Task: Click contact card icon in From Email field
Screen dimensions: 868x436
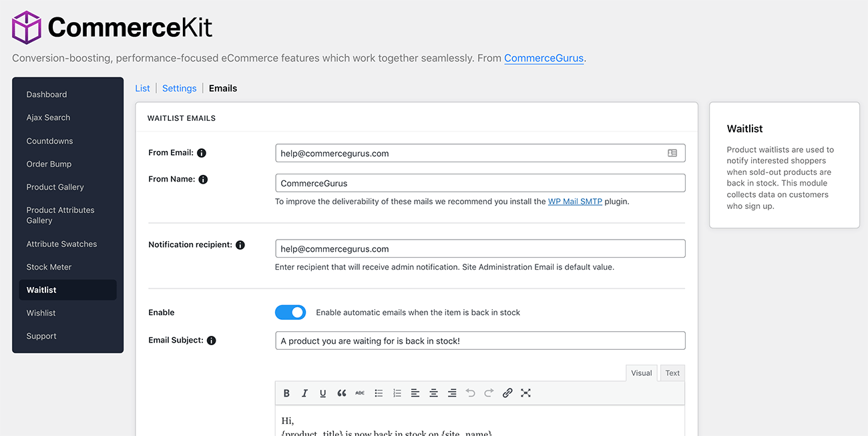Action: pos(672,153)
